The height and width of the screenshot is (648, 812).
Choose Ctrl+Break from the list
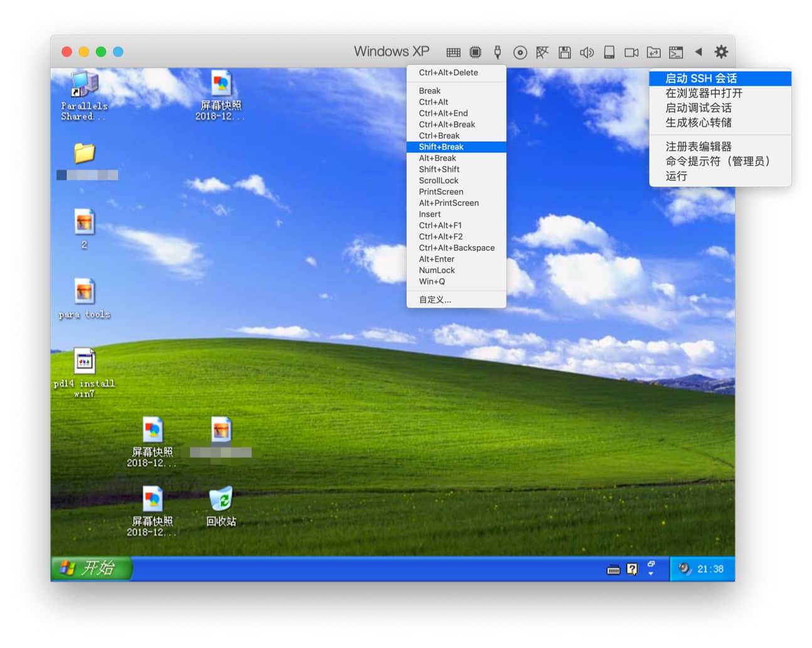coord(456,136)
